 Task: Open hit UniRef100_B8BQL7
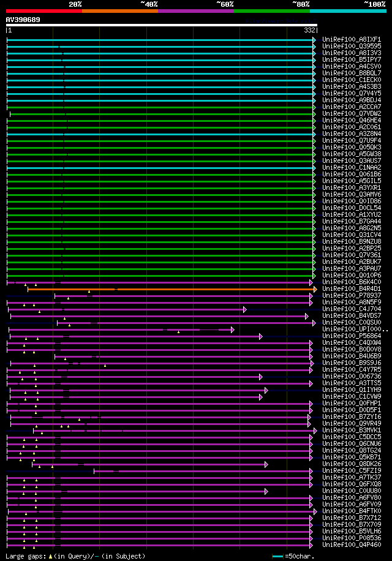pyautogui.click(x=352, y=73)
